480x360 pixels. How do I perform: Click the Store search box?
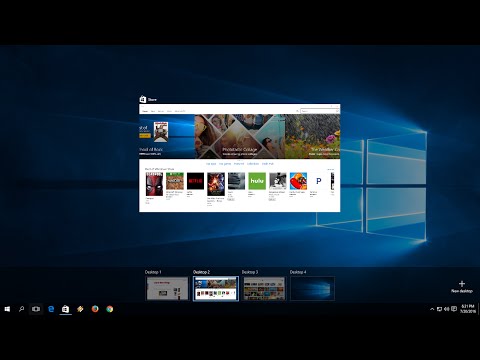click(x=319, y=111)
